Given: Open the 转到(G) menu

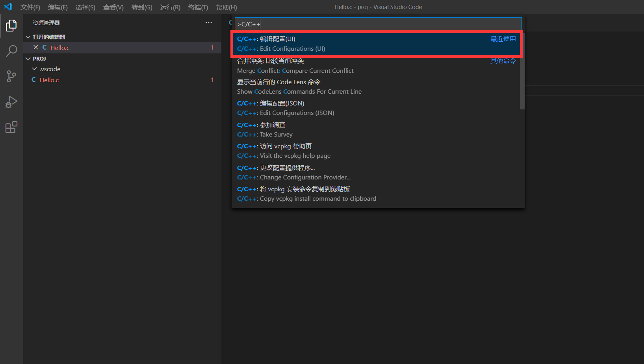Looking at the screenshot, I should (142, 7).
